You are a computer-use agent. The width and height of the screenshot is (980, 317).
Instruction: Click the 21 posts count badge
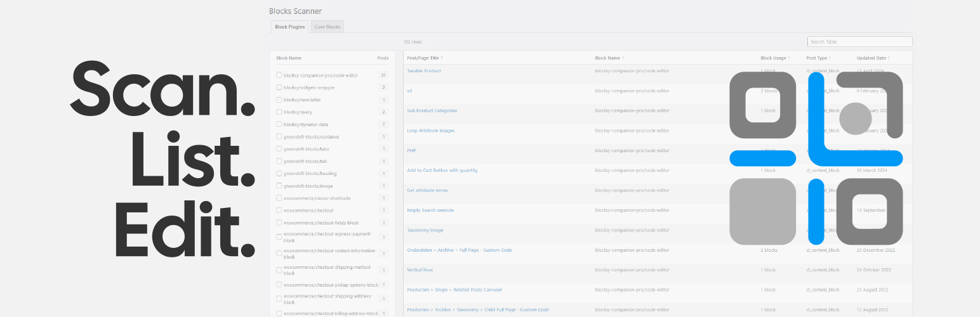383,75
